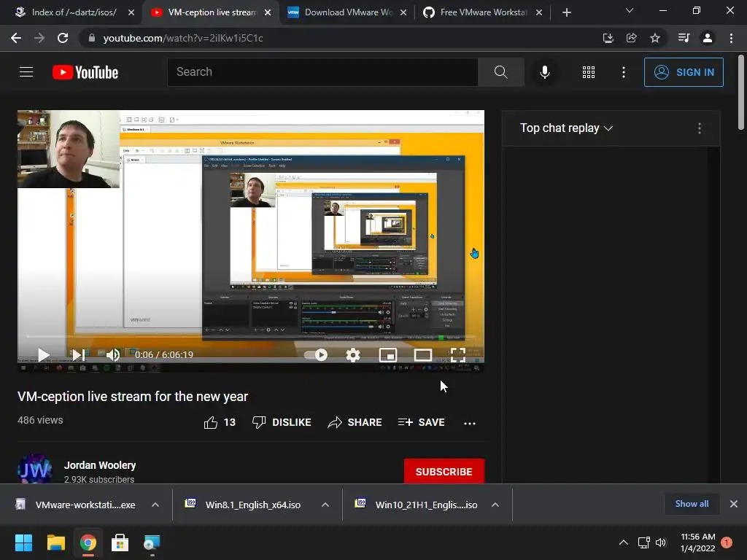Go to YouTube home via logo
This screenshot has width=747, height=560.
click(x=85, y=72)
